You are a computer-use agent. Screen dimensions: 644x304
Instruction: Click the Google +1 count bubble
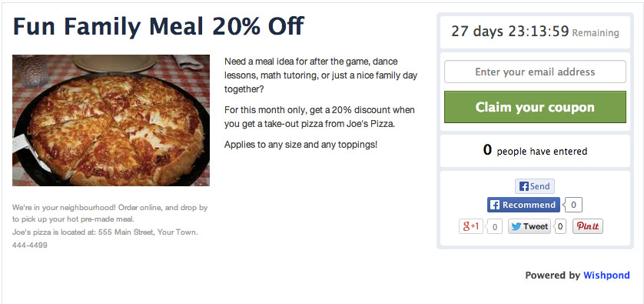click(494, 227)
